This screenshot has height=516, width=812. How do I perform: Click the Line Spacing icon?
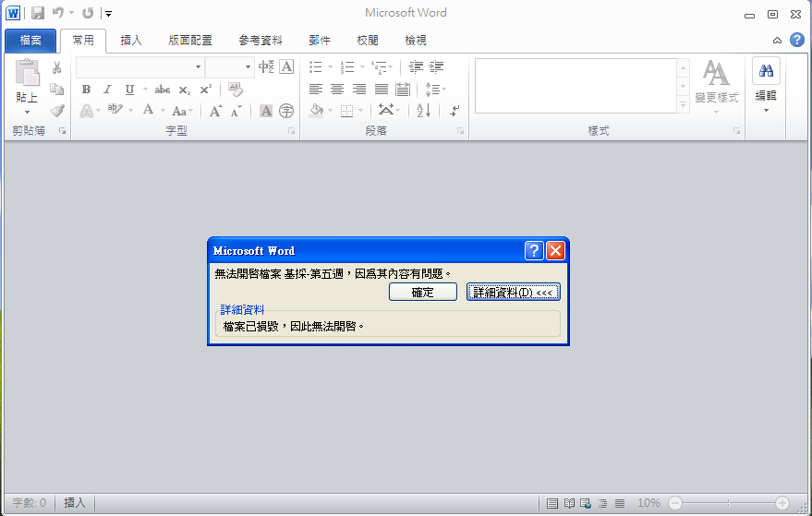pyautogui.click(x=432, y=90)
